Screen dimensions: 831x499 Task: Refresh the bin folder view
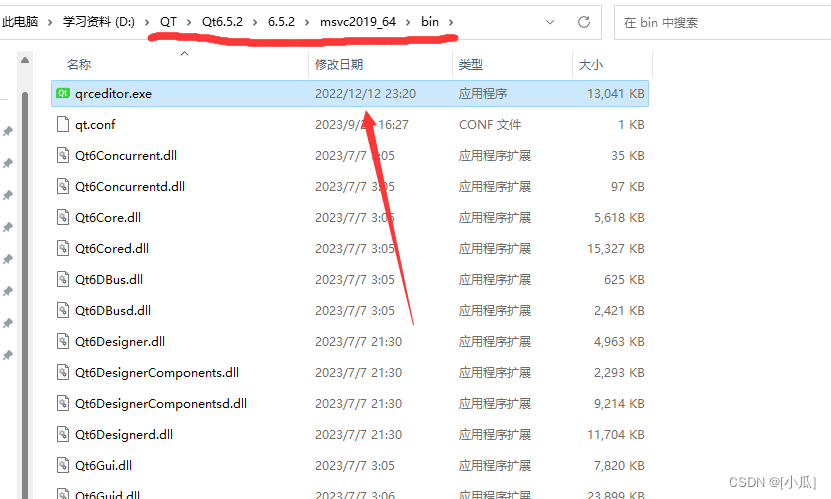click(x=584, y=22)
